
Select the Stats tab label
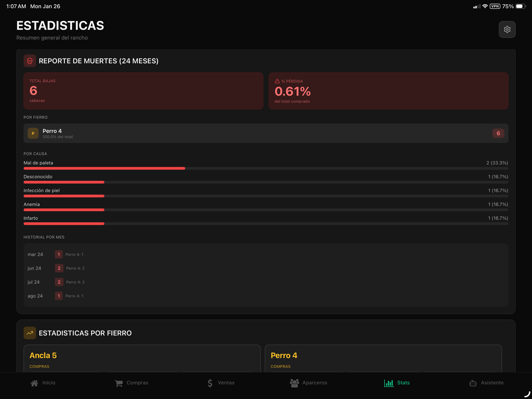click(403, 383)
